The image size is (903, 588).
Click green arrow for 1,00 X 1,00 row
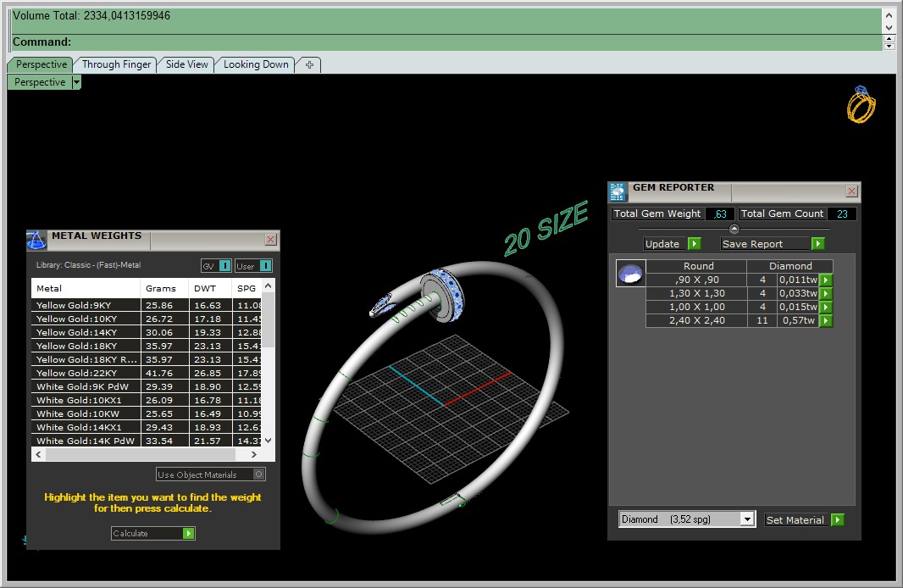click(x=826, y=307)
